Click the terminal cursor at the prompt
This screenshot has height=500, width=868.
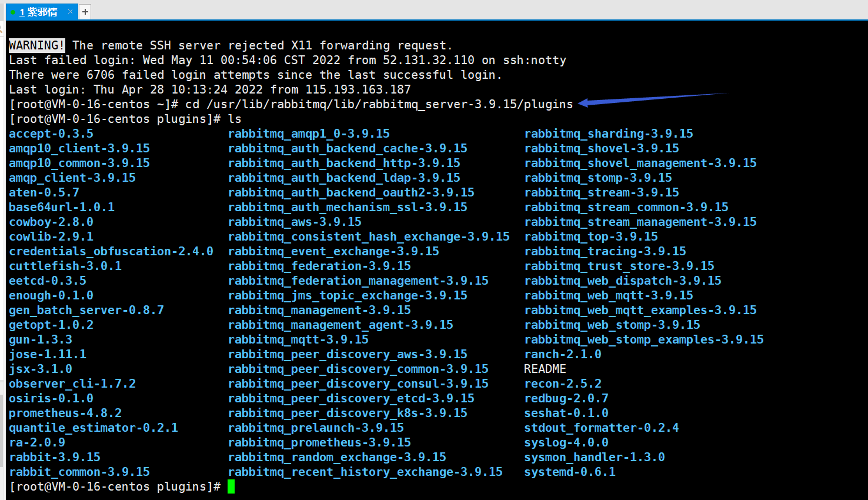pos(231,486)
